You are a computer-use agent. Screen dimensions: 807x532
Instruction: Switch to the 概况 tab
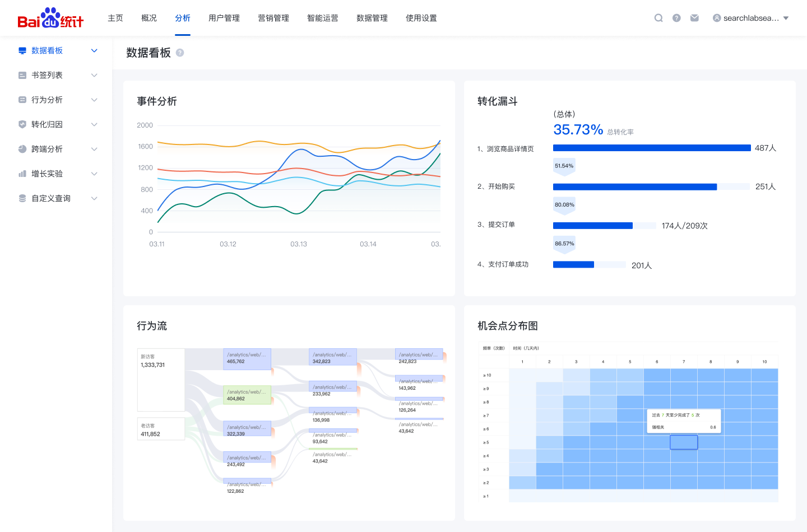pyautogui.click(x=149, y=18)
